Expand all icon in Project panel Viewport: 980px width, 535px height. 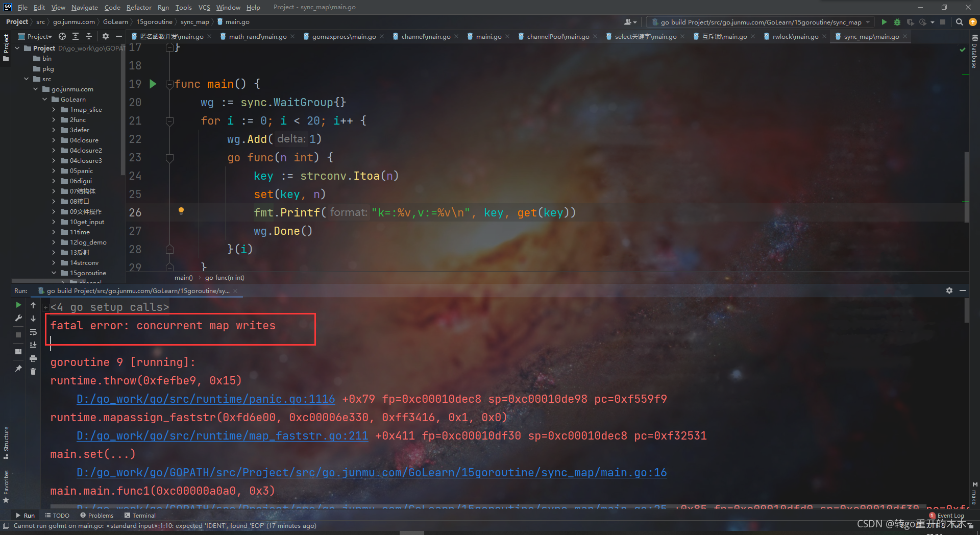76,36
